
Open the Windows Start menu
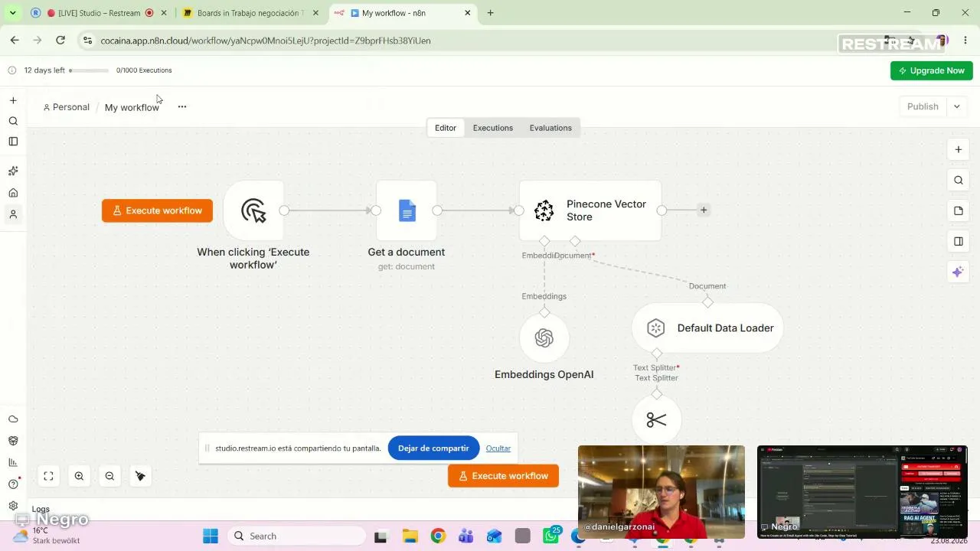[211, 536]
